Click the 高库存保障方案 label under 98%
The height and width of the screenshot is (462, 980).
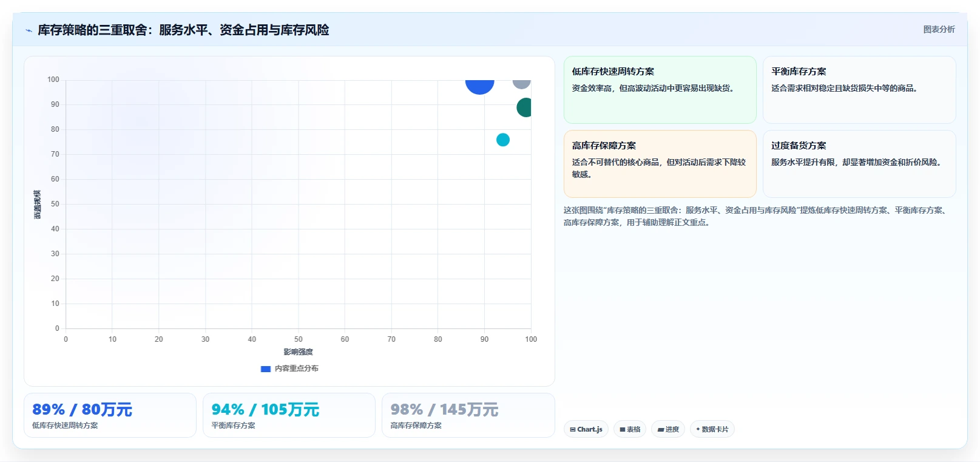point(416,426)
